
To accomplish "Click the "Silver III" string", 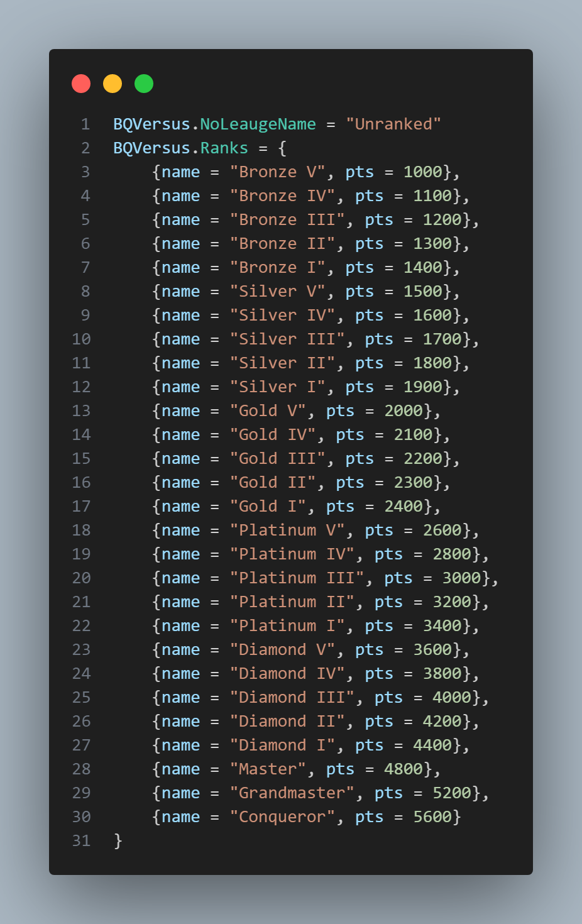I will click(287, 339).
